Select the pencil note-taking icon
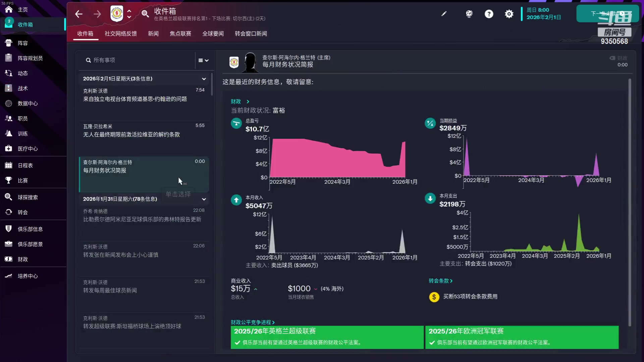The width and height of the screenshot is (644, 362). (x=444, y=14)
